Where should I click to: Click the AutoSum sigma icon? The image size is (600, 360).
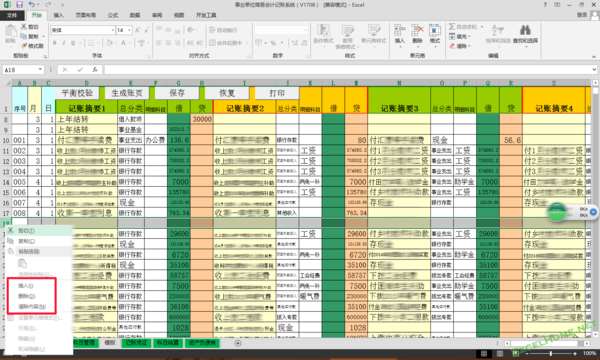coord(452,26)
